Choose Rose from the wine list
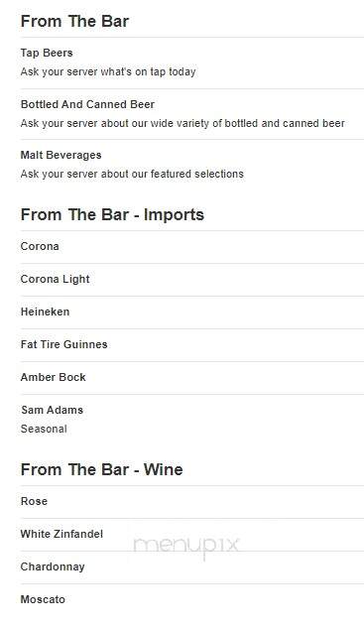 (x=34, y=501)
